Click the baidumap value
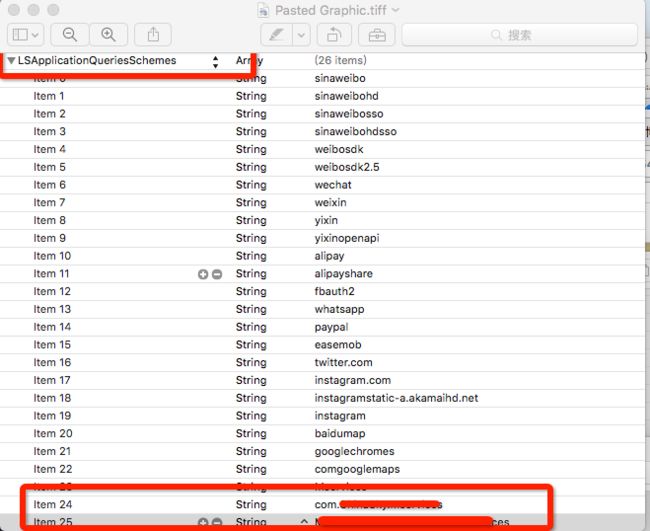Screen dimensions: 650x531 point(340,434)
